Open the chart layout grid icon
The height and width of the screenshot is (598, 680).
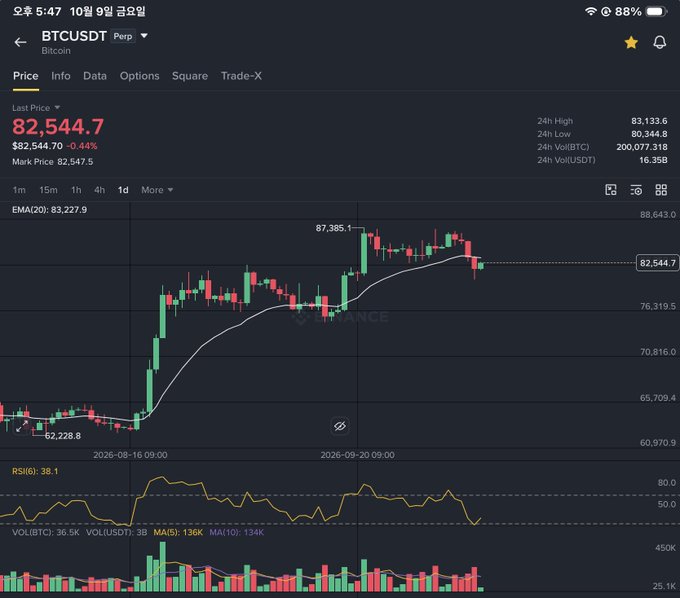coord(661,190)
